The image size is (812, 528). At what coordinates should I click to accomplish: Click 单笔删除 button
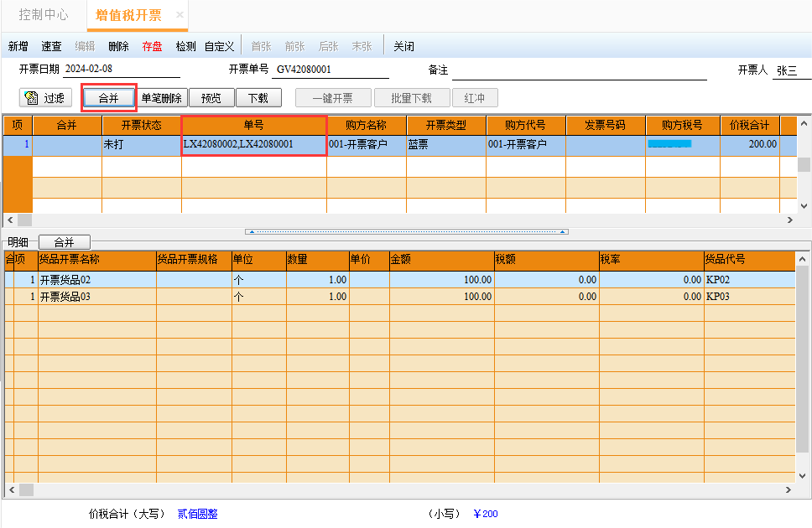pos(162,98)
